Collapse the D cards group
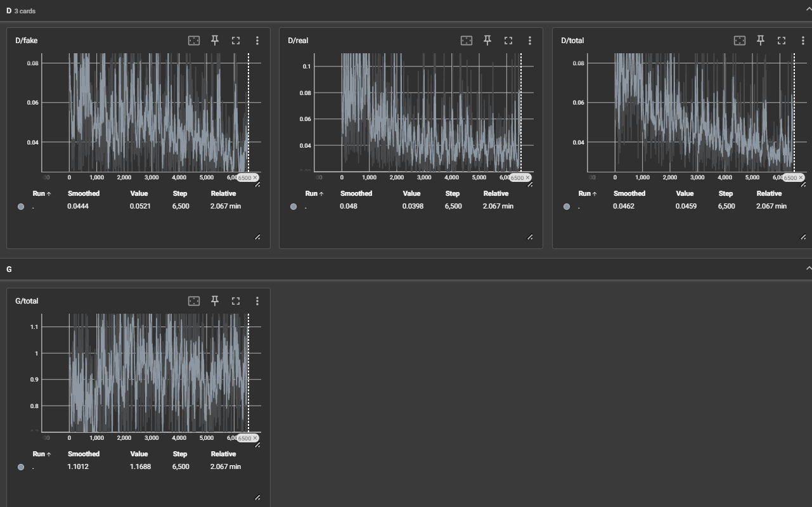Screen dimensions: 812x507 point(808,11)
